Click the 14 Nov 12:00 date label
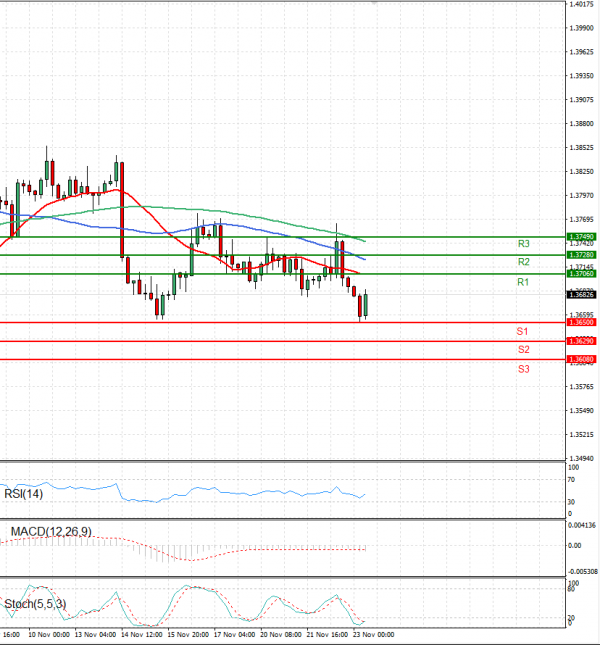 click(141, 635)
